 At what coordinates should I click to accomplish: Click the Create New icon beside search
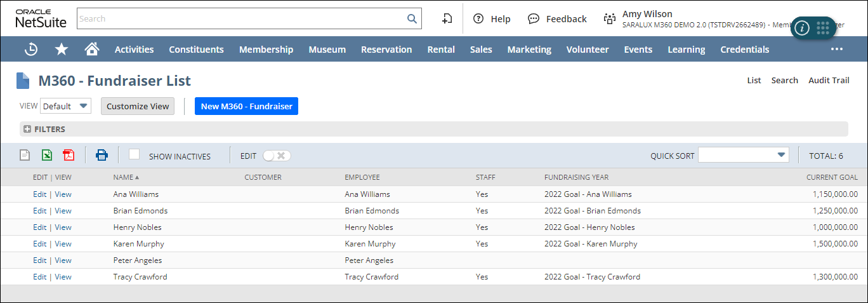pyautogui.click(x=447, y=18)
